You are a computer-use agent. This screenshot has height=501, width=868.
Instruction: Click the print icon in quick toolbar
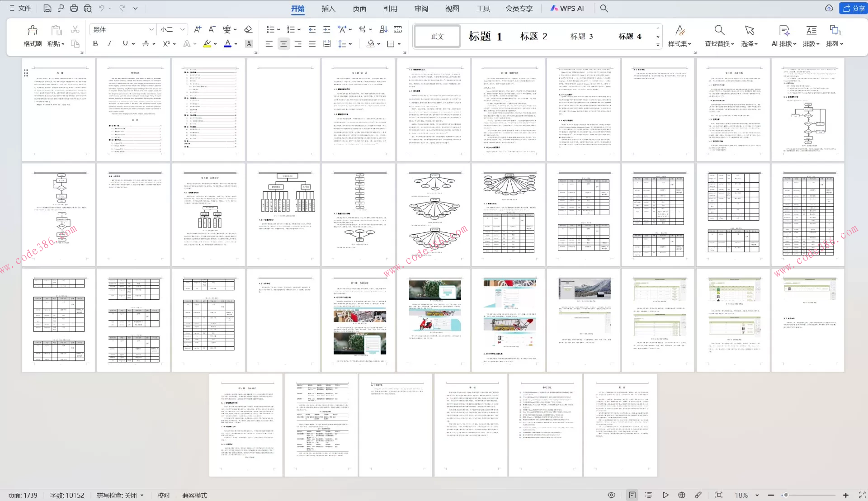pos(74,8)
